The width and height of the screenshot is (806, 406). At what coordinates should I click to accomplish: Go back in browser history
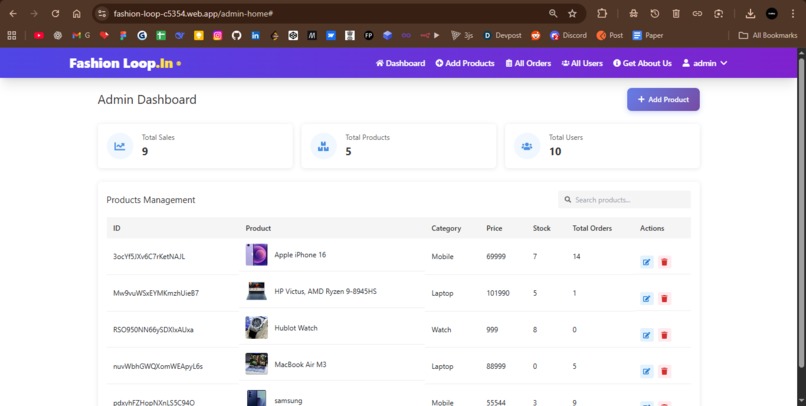13,14
